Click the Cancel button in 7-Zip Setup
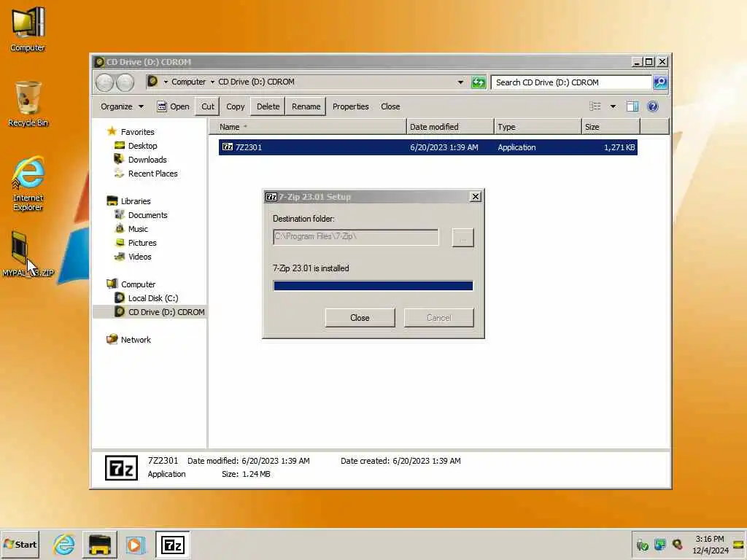This screenshot has width=747, height=560. (438, 318)
